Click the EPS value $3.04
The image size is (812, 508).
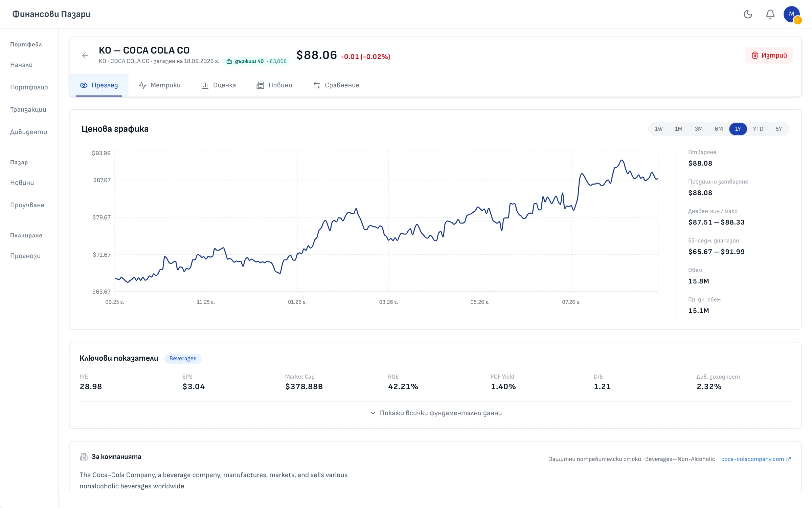coord(194,387)
